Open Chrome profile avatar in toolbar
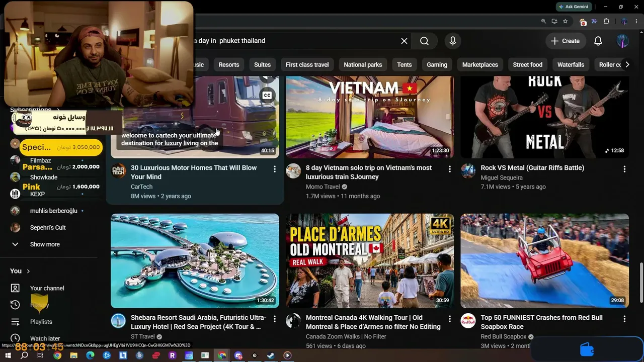Viewport: 644px width, 362px height. pos(624,21)
